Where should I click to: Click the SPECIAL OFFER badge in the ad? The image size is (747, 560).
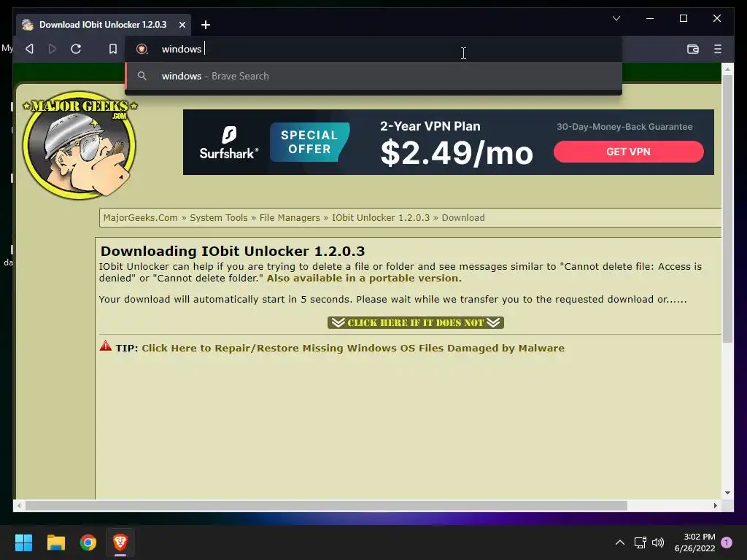pos(309,142)
